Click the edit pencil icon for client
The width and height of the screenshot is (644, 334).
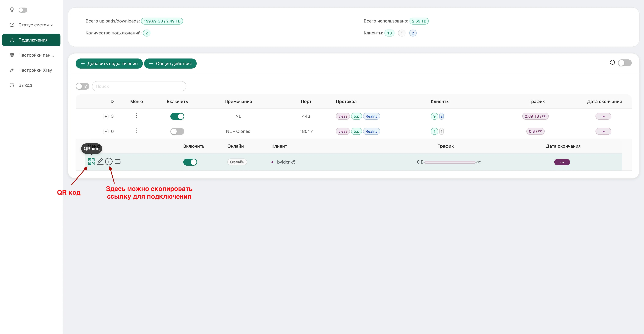coord(100,161)
